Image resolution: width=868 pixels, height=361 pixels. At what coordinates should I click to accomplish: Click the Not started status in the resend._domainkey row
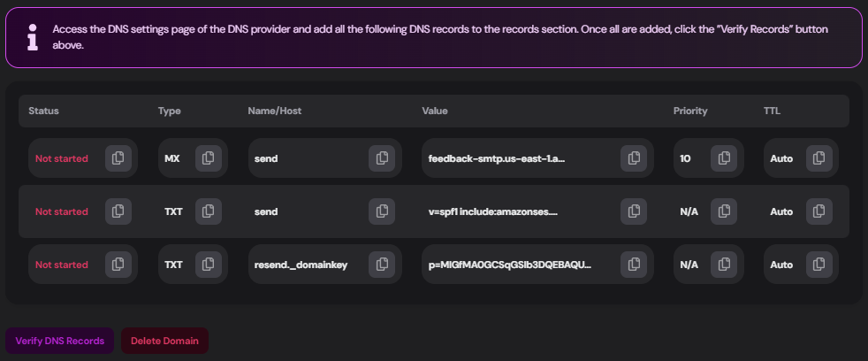click(x=62, y=265)
